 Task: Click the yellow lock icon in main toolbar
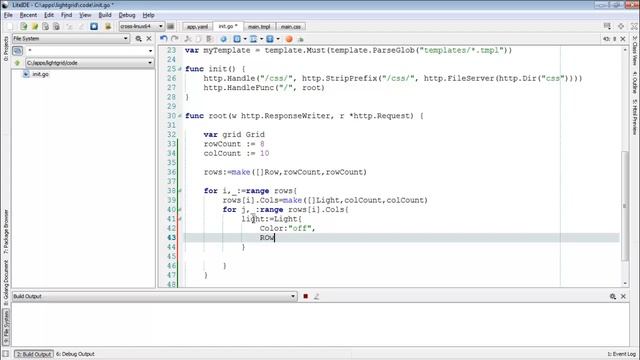(x=108, y=27)
